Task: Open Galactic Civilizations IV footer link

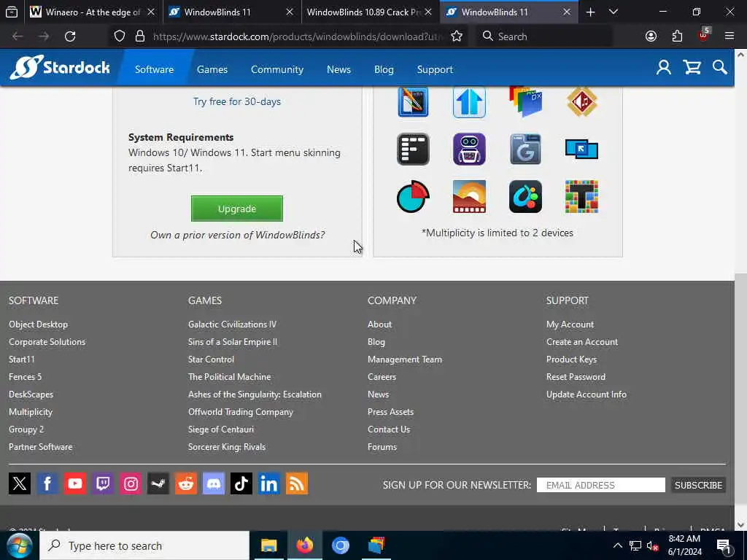Action: [x=232, y=324]
